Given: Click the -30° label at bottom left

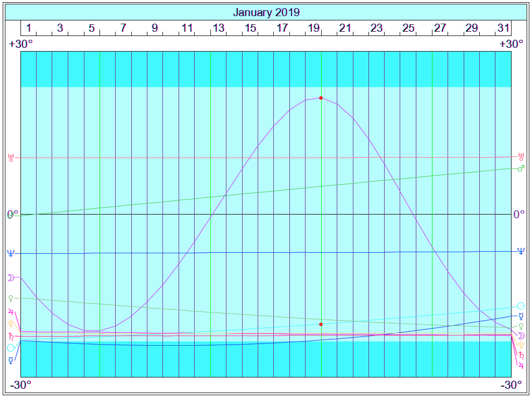Looking at the screenshot, I should [20, 385].
